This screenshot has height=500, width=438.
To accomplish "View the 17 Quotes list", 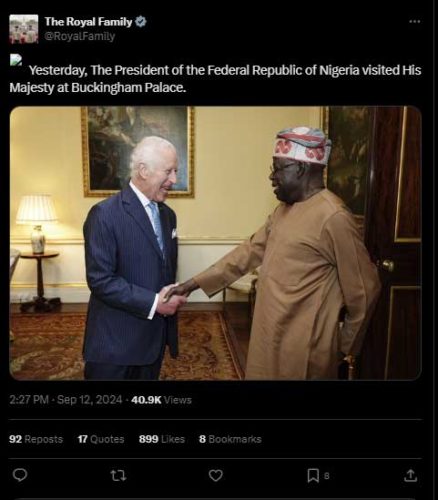I will tap(101, 439).
